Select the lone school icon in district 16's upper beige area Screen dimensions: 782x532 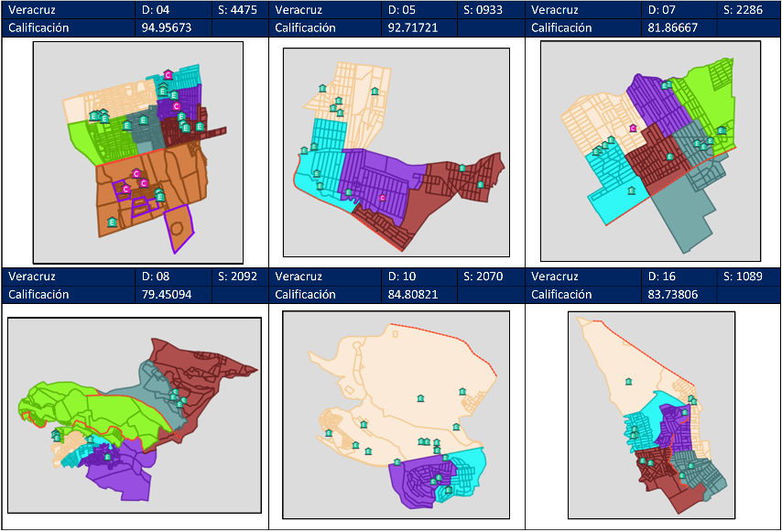click(628, 382)
